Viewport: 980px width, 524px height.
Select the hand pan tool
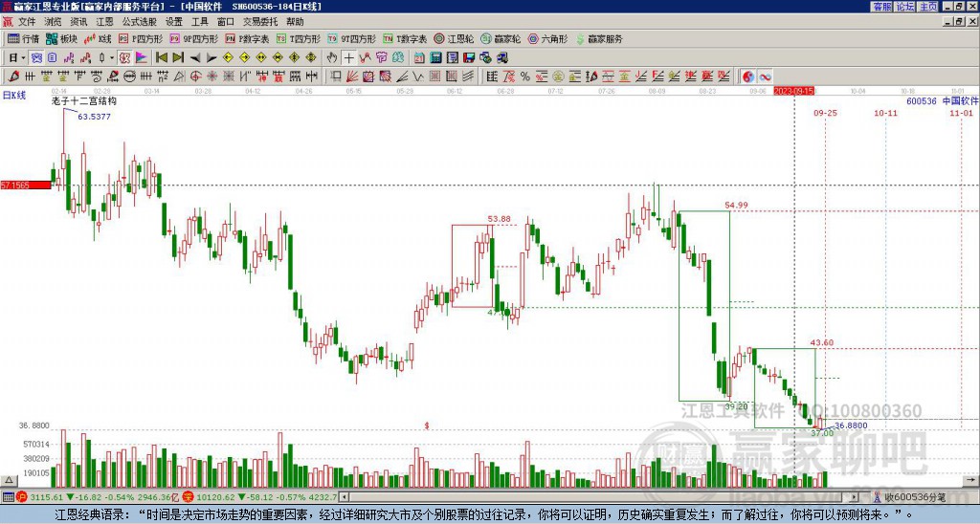(x=332, y=57)
